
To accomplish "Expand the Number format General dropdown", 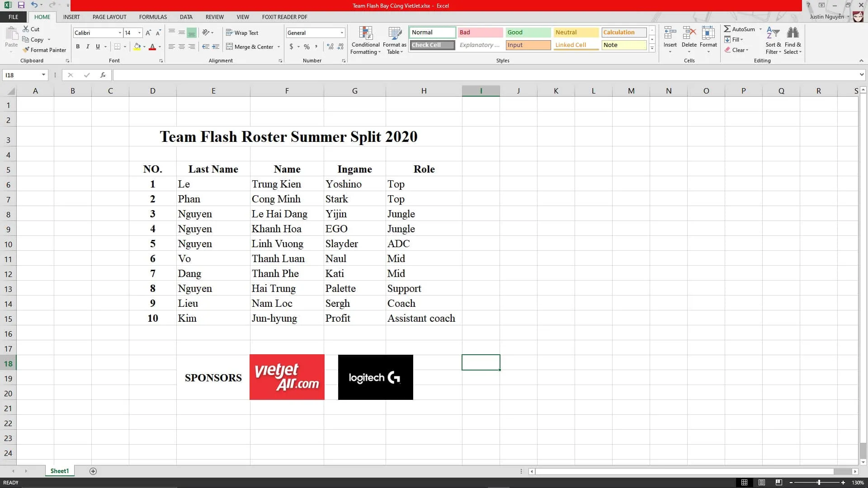I will tap(342, 32).
